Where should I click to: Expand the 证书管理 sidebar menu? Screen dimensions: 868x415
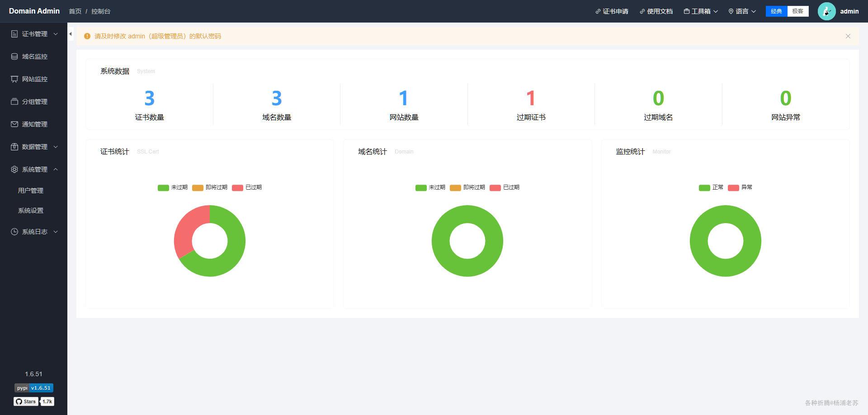tap(34, 34)
